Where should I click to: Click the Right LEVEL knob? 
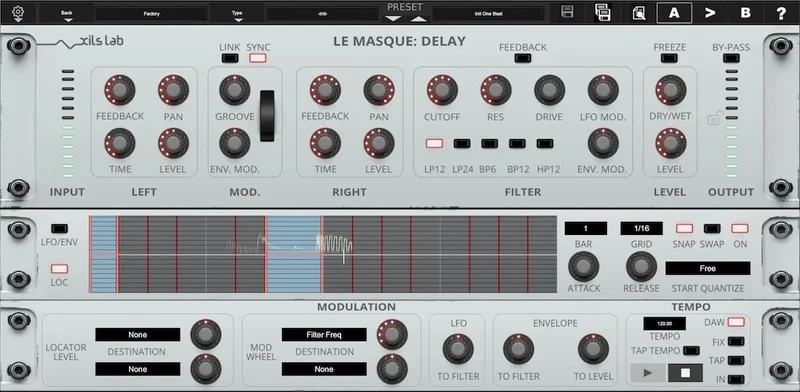point(379,143)
